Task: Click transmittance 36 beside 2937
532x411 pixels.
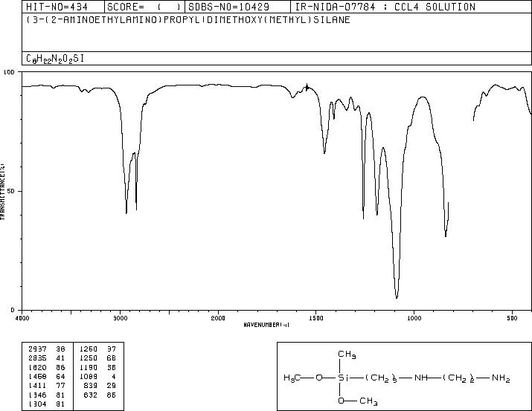Action: [x=60, y=349]
